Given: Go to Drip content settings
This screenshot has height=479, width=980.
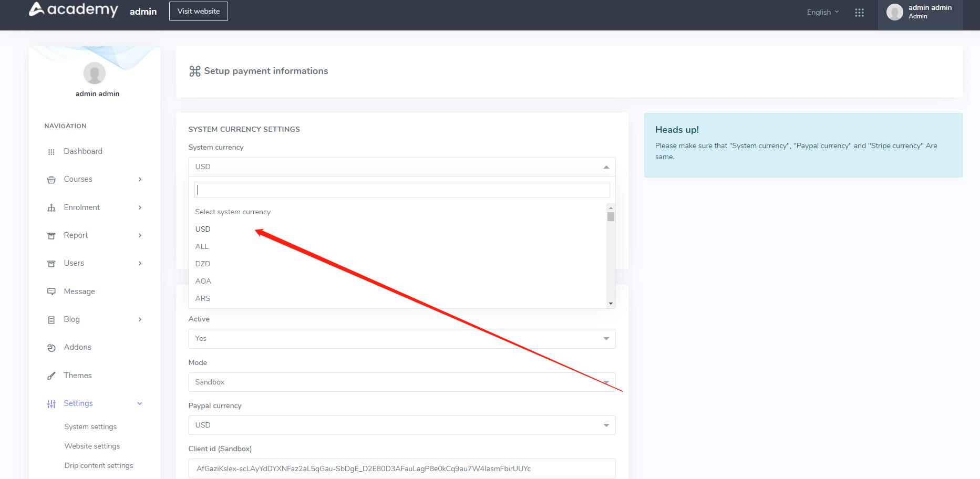Looking at the screenshot, I should point(99,465).
